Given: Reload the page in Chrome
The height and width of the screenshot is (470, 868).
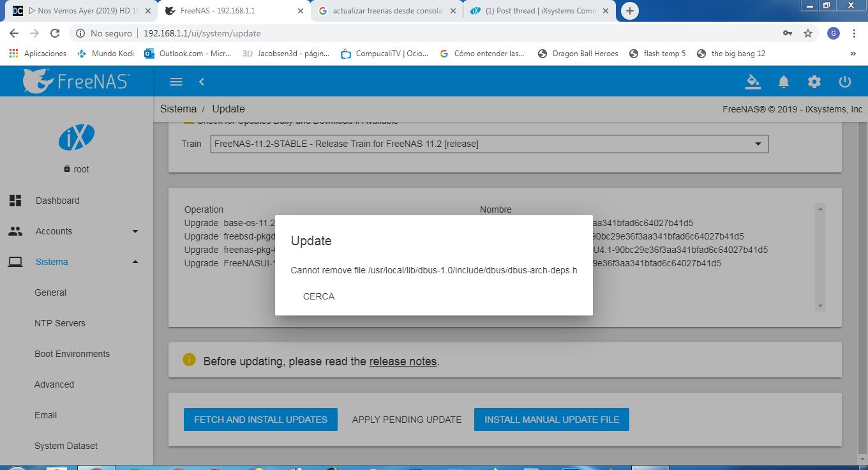Looking at the screenshot, I should [x=55, y=33].
